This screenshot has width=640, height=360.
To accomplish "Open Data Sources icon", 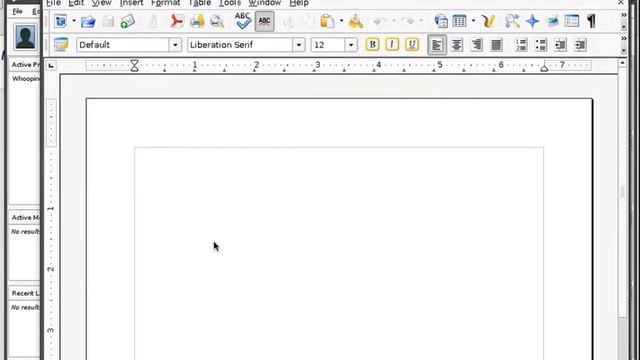I will (x=572, y=21).
